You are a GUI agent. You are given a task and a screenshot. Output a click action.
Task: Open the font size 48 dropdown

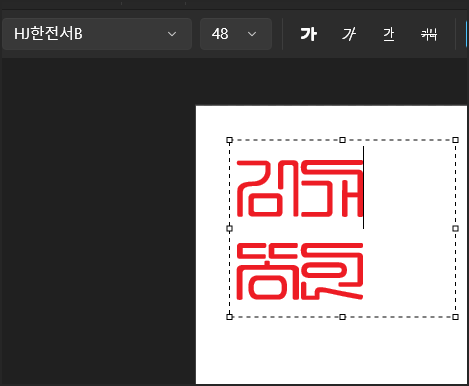click(236, 34)
